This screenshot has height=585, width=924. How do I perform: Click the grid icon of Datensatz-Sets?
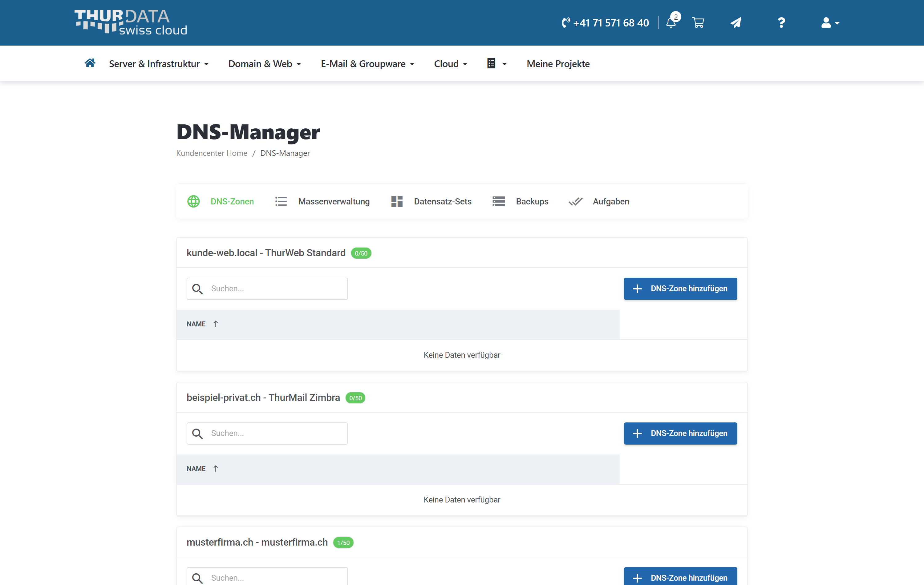click(397, 201)
